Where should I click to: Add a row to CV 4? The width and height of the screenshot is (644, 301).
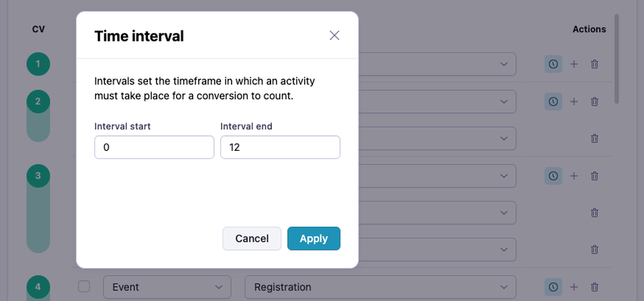pos(574,287)
